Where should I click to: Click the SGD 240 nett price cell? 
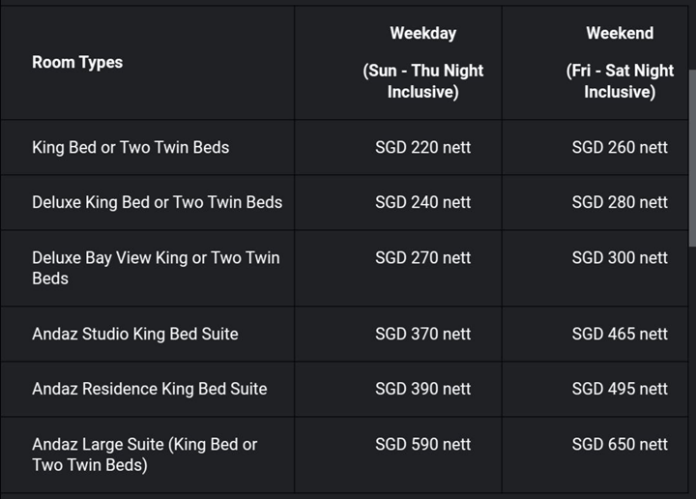[x=423, y=202]
